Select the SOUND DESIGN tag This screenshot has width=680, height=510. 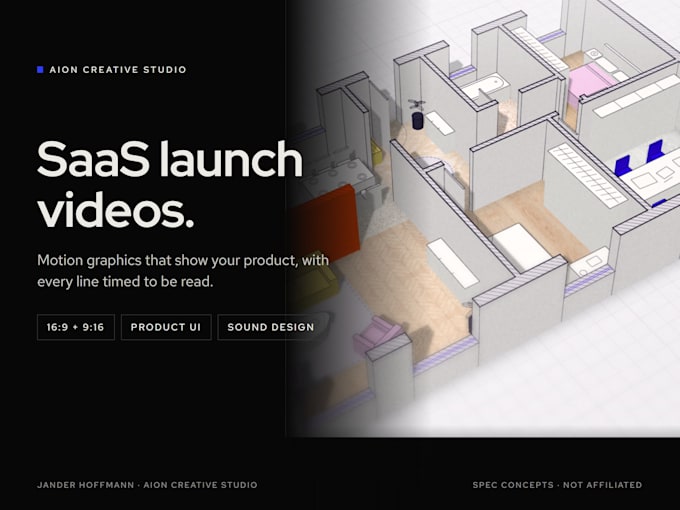tap(271, 327)
